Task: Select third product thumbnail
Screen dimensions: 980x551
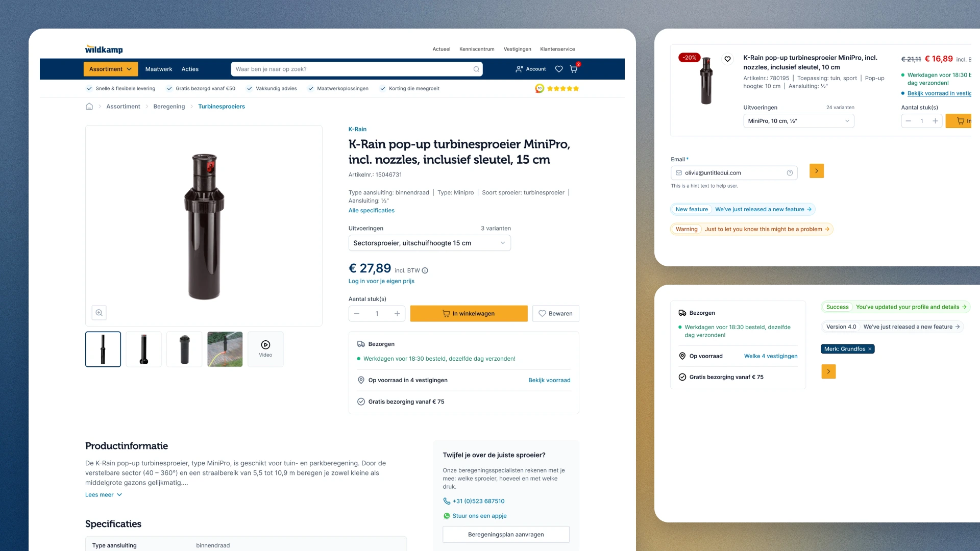Action: (x=184, y=349)
